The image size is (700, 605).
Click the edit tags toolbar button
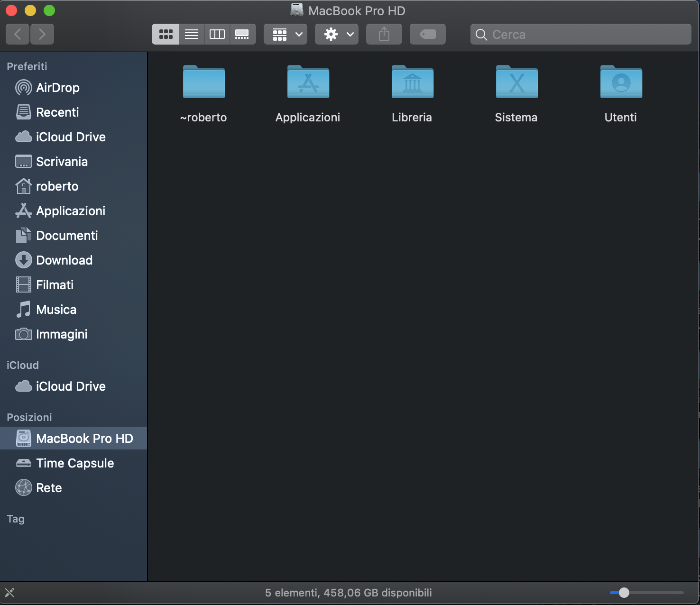tap(428, 34)
